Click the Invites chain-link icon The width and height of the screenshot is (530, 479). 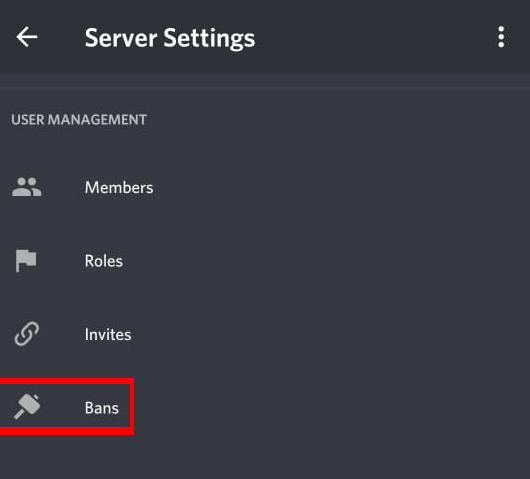(x=27, y=334)
